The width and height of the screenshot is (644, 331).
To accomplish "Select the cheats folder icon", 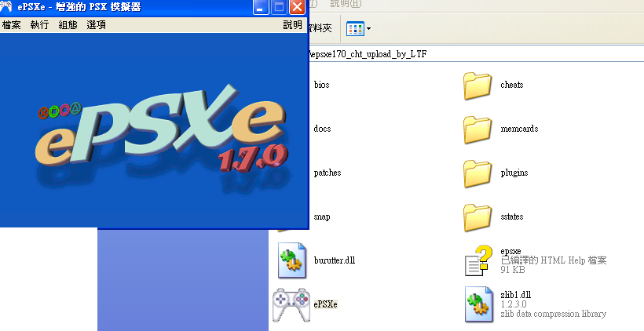I will tap(478, 85).
